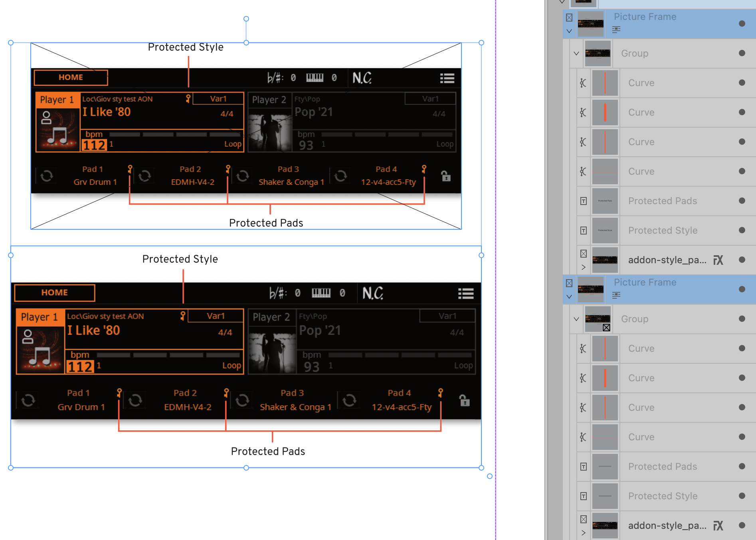The height and width of the screenshot is (540, 756).
Task: Click 'Protected Style' text above the lower canvas image
Action: point(180,259)
